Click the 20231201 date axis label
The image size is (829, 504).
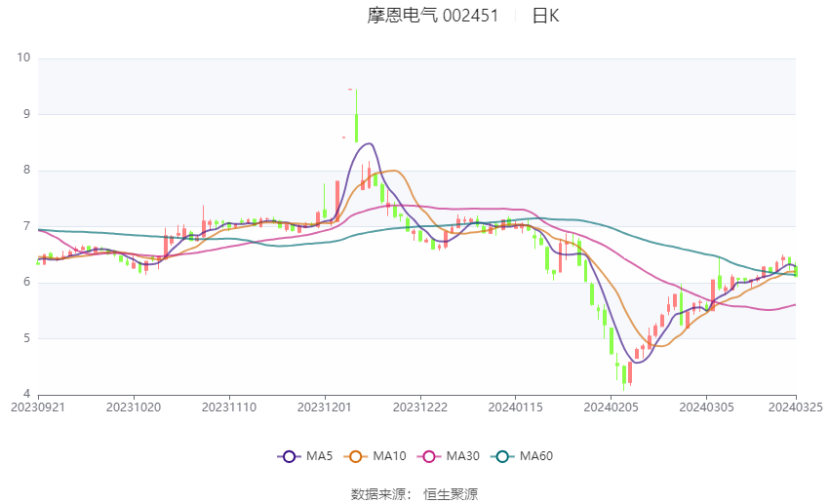tap(325, 407)
